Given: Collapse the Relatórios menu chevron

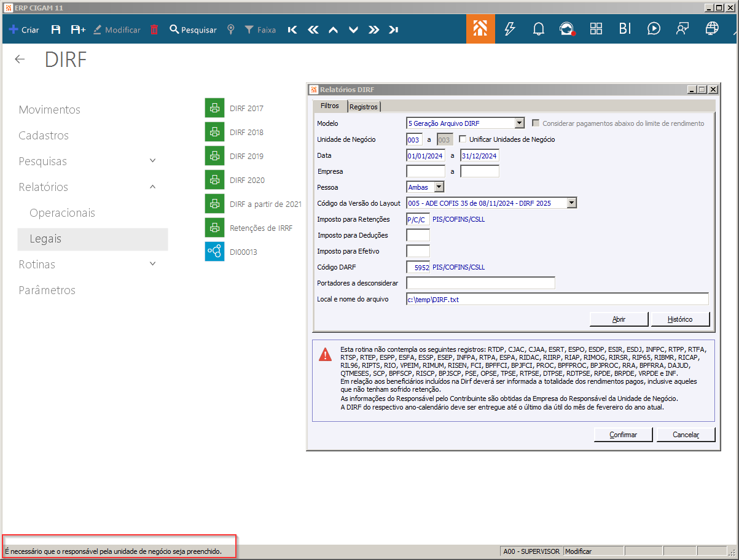Looking at the screenshot, I should [x=153, y=187].
